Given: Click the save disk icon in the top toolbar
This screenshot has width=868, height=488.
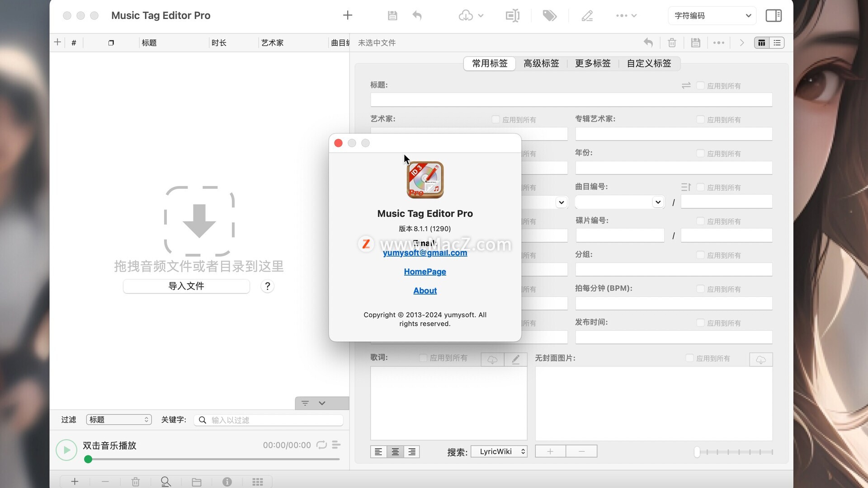Looking at the screenshot, I should 392,16.
